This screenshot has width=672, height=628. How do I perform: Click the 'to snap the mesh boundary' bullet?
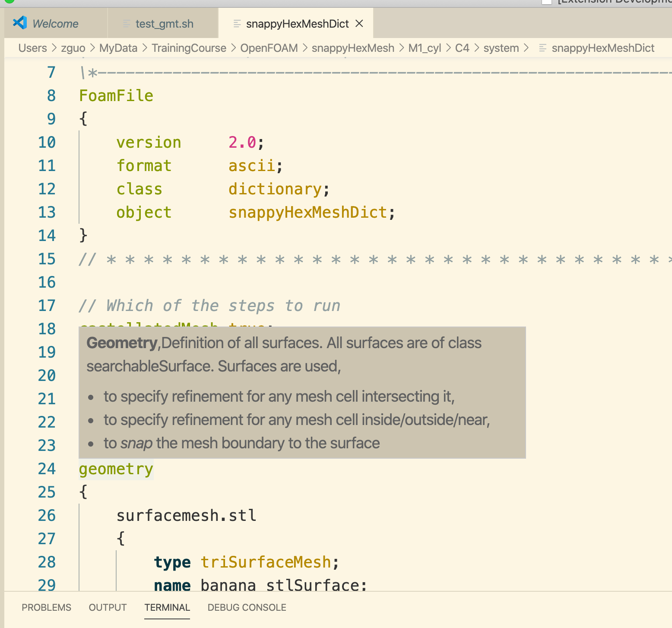pos(241,443)
